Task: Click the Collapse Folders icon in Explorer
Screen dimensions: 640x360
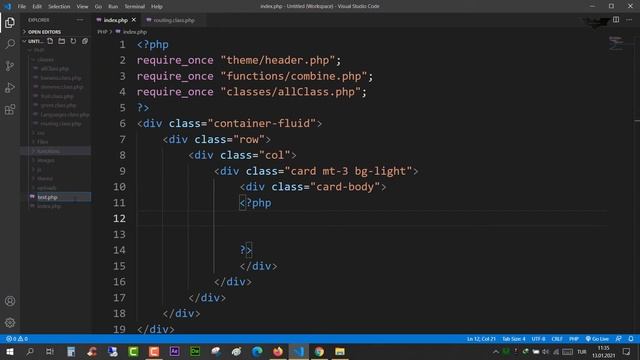Action: tap(85, 41)
